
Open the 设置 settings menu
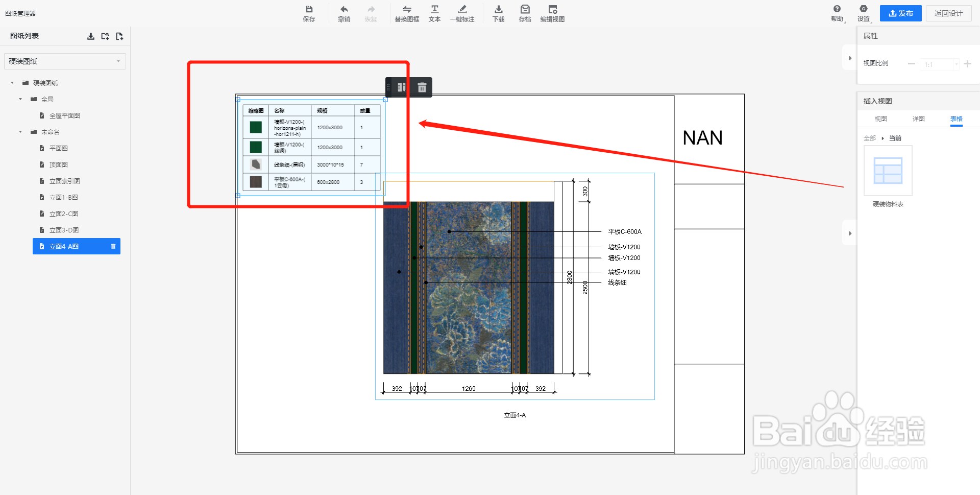click(864, 13)
